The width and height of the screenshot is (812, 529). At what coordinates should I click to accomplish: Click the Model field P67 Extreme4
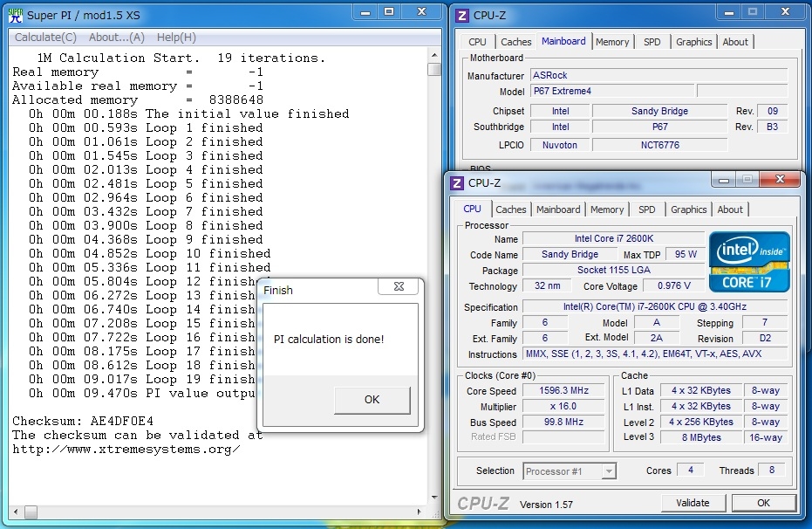coord(612,91)
